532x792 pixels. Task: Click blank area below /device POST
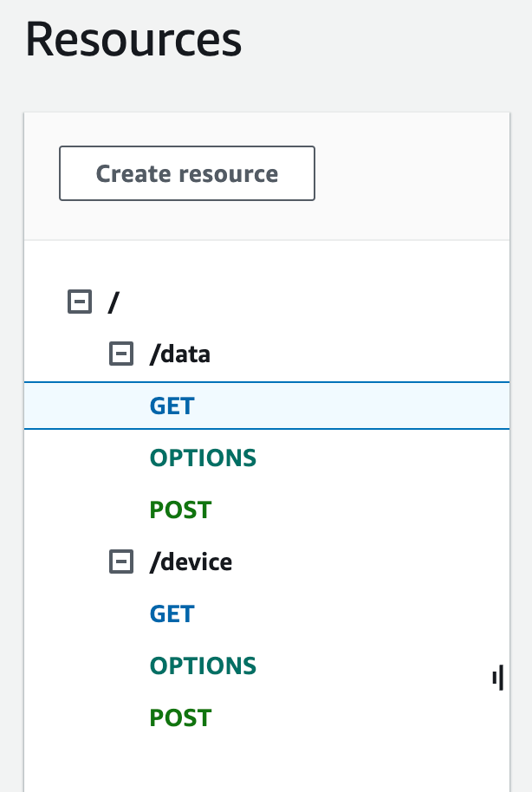[260, 763]
